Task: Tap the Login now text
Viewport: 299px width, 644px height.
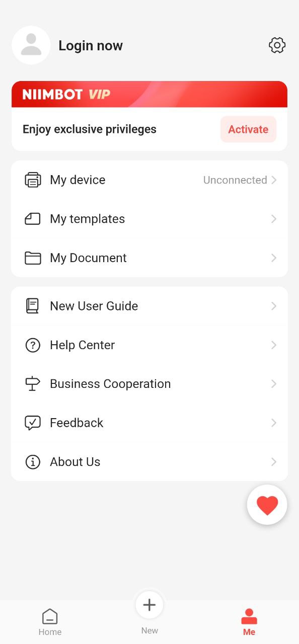Action: tap(91, 46)
